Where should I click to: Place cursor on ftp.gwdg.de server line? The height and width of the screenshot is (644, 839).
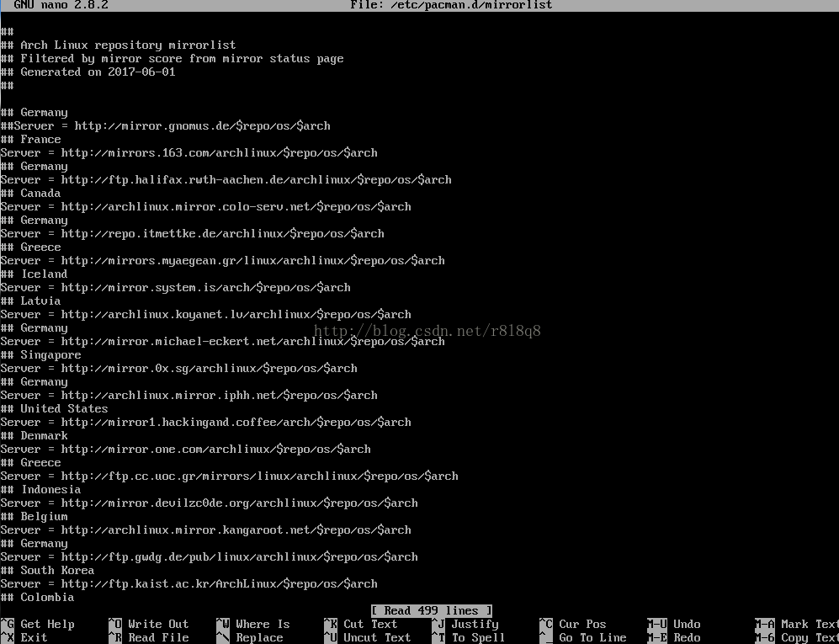[x=210, y=556]
